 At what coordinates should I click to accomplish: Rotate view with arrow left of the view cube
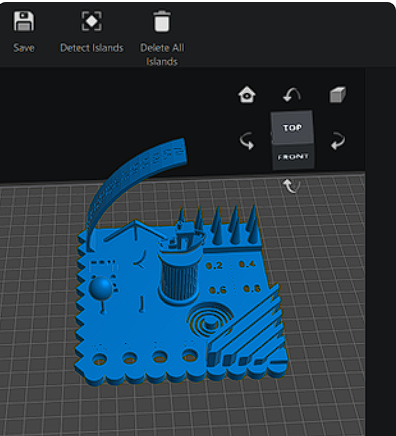pos(247,141)
